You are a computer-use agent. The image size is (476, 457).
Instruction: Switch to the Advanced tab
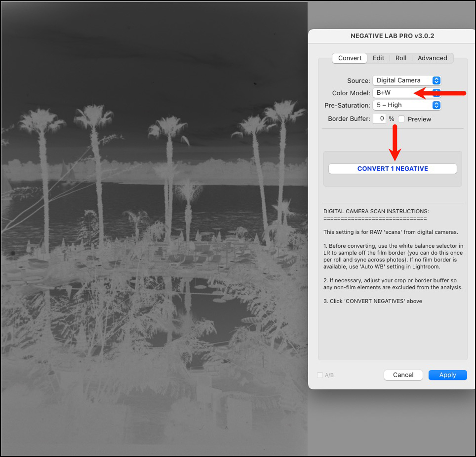(432, 58)
